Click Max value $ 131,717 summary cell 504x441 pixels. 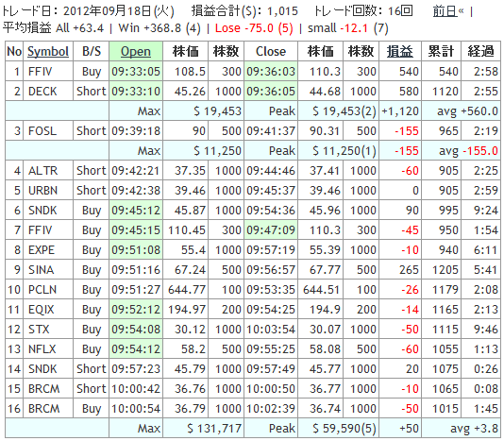click(x=204, y=429)
